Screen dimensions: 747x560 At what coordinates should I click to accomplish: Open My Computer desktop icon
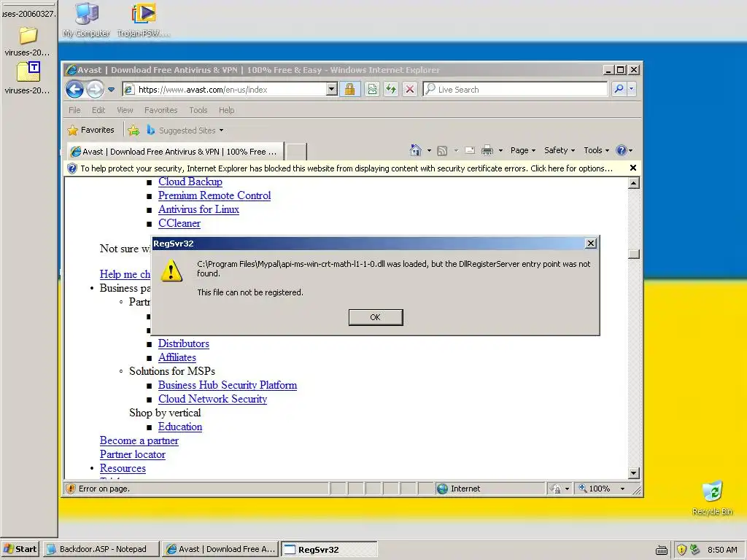(86, 20)
